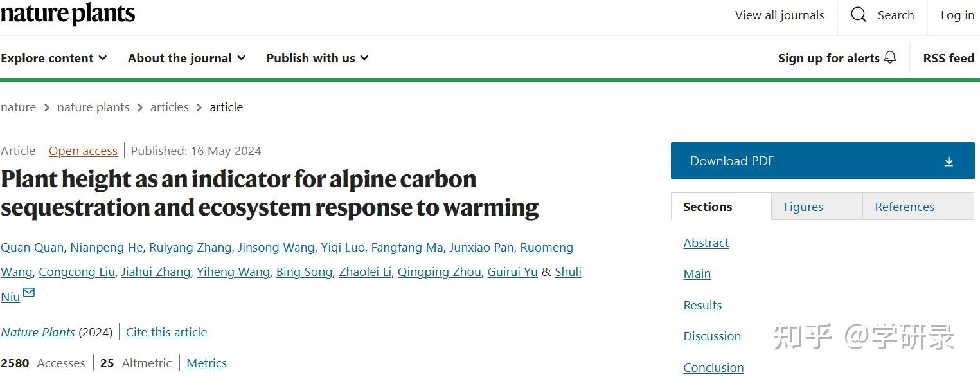Jump to the Abstract section
Screen dimensions: 980x377
coord(706,243)
